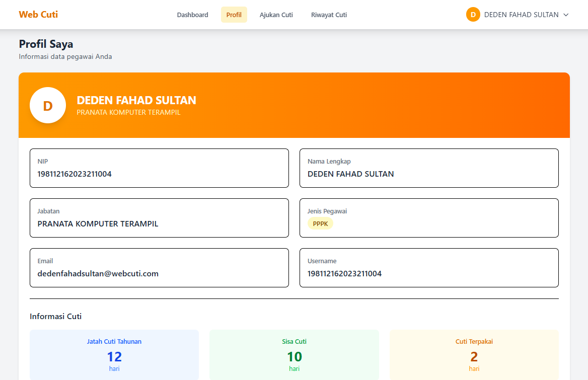588x380 pixels.
Task: Select the Profil navigation tab
Action: point(234,15)
